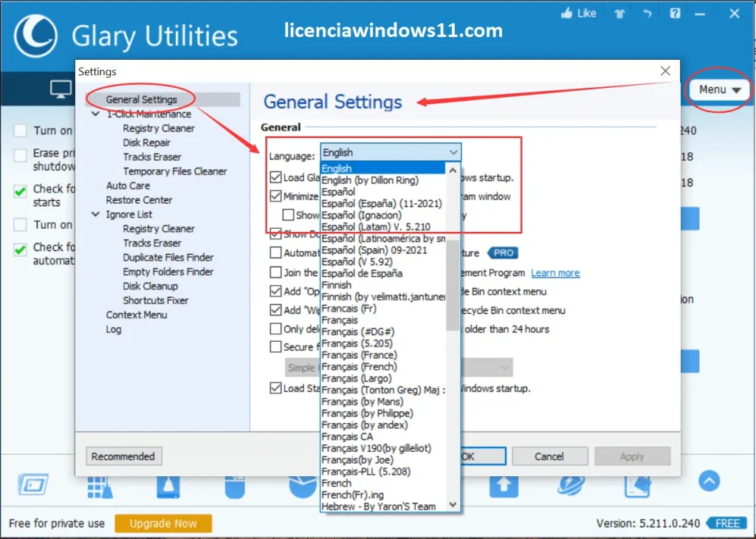Click the undo arrow icon in title bar
This screenshot has height=539, width=756.
coord(647,14)
